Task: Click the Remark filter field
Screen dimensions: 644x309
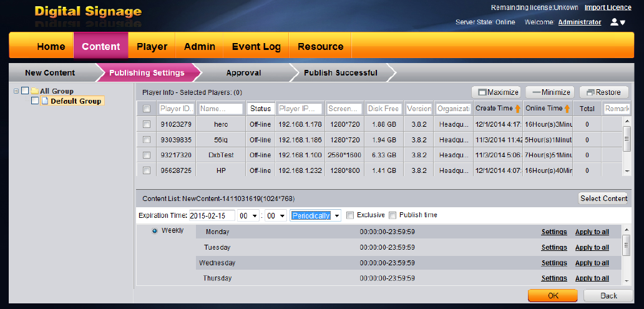Action: tap(617, 109)
